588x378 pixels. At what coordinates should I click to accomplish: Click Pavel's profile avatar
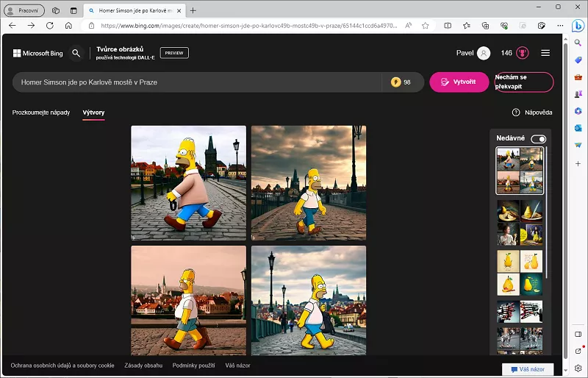coord(483,53)
